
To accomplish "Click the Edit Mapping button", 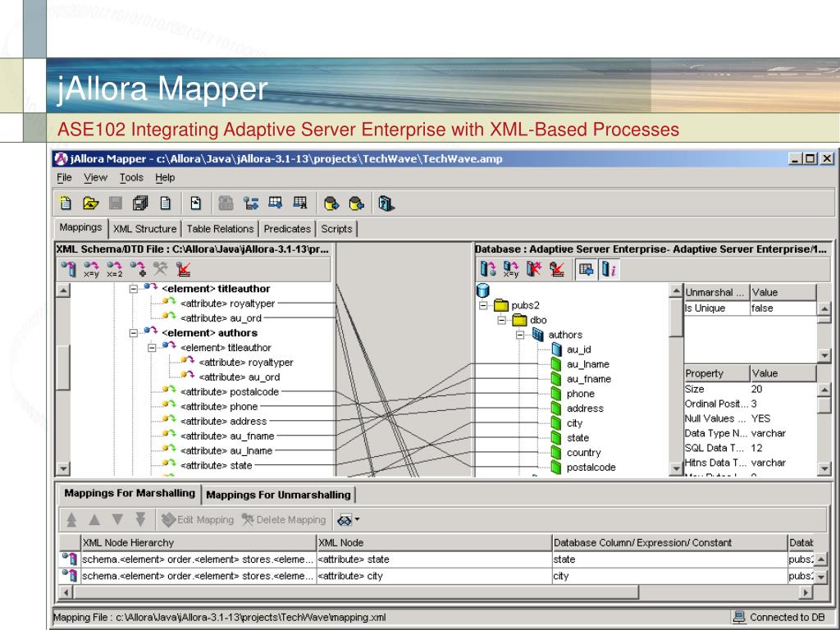I will 199,519.
